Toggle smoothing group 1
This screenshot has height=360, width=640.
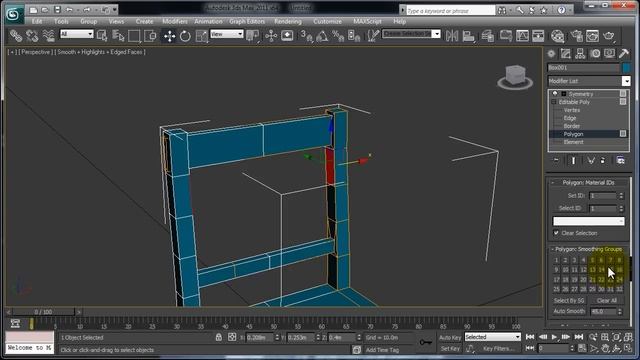click(x=556, y=260)
